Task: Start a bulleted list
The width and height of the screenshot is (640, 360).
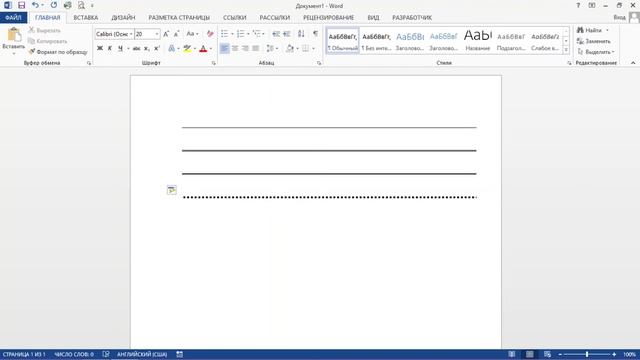Action: [224, 34]
